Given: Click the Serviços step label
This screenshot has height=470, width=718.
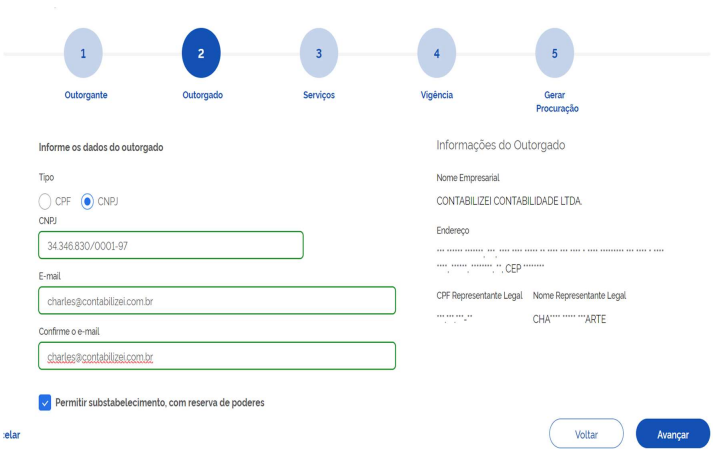Looking at the screenshot, I should (319, 95).
